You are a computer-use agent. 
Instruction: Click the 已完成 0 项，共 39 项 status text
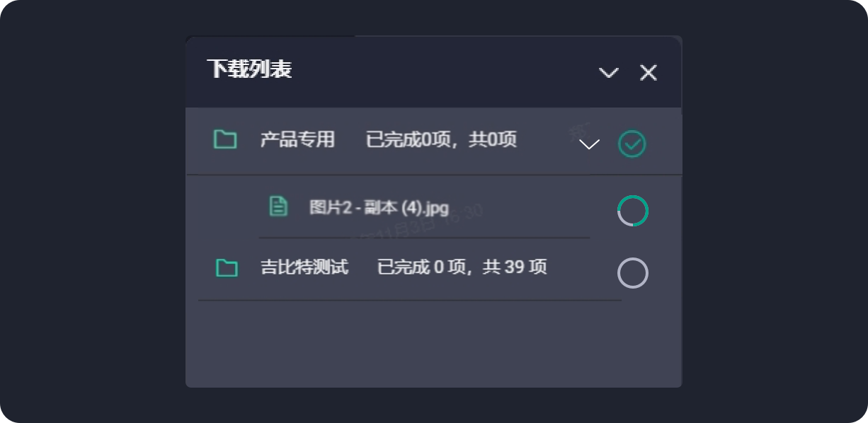pyautogui.click(x=462, y=267)
